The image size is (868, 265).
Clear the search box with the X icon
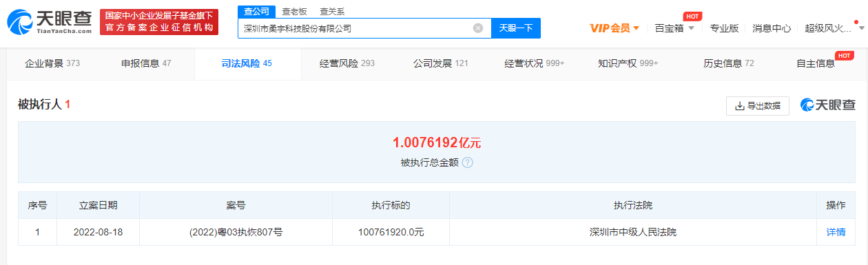[478, 28]
